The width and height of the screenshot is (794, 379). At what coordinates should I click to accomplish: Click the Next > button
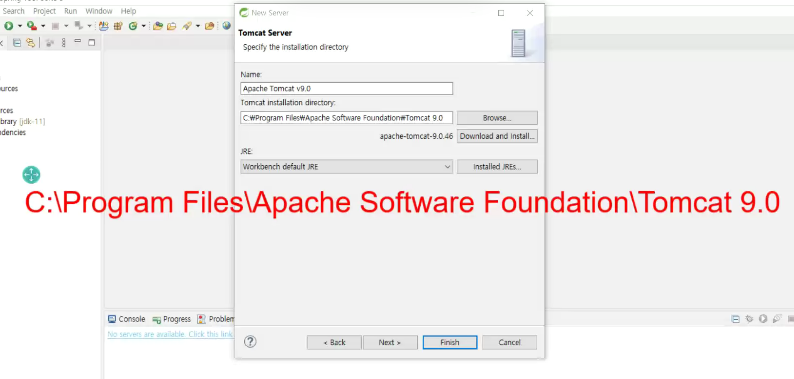390,343
